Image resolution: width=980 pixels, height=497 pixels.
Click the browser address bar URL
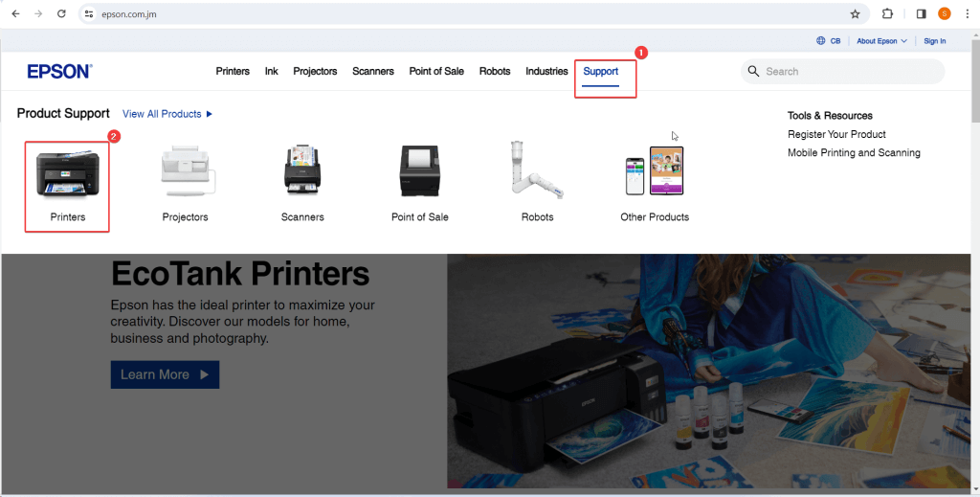click(129, 13)
